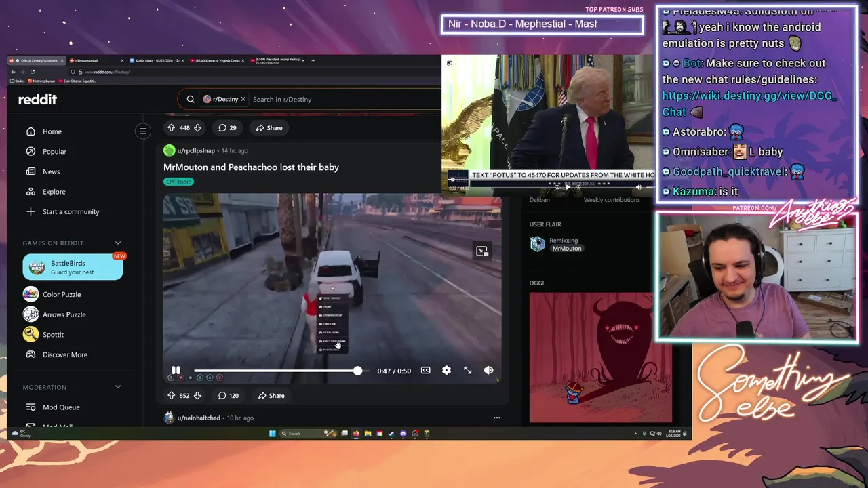This screenshot has height=488, width=868.
Task: Click the MrMouton user flair
Action: pos(567,249)
